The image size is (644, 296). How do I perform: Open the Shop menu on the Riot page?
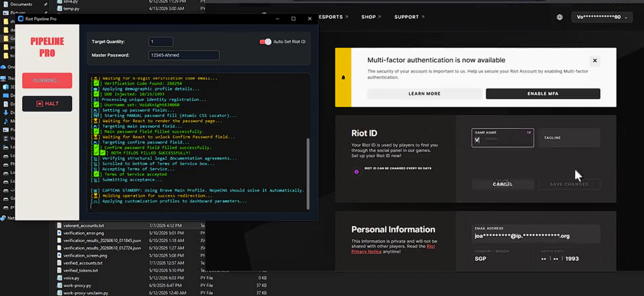point(371,17)
